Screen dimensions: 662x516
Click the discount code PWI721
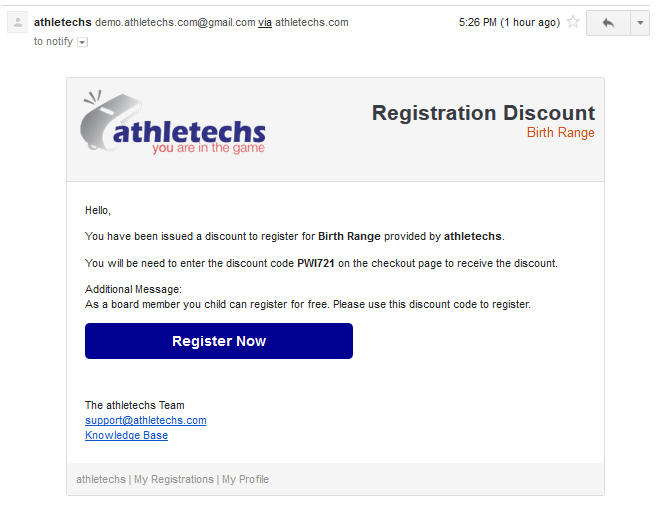pyautogui.click(x=316, y=264)
